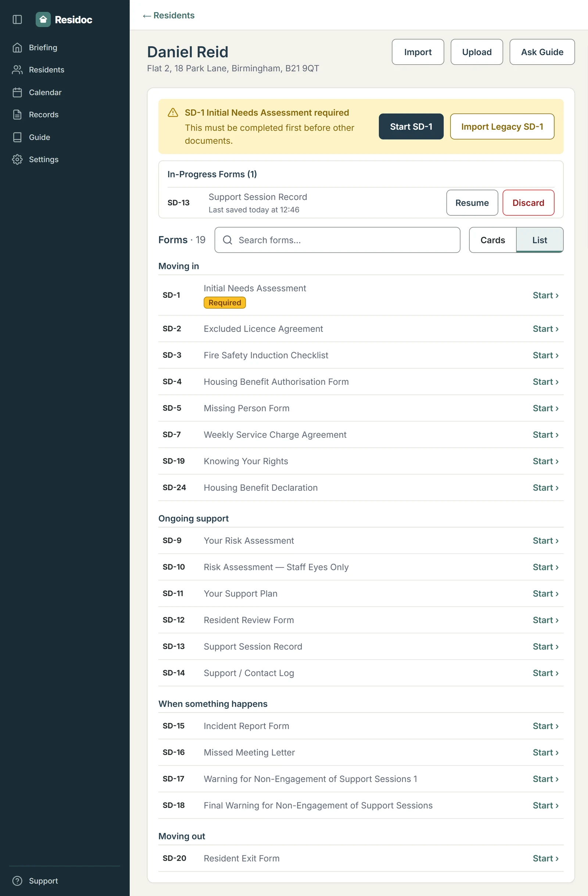Click the Residoc house logo
This screenshot has height=896, width=588.
43,19
